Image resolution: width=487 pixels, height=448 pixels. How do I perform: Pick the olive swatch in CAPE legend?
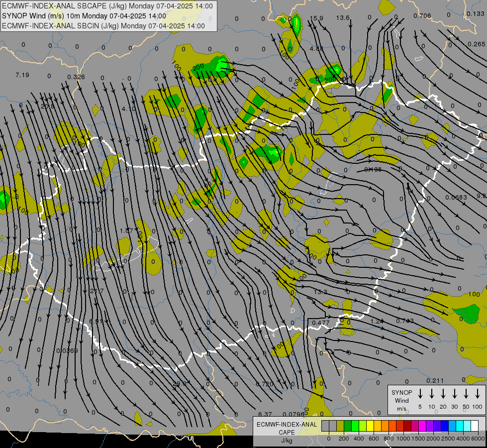pos(340,426)
